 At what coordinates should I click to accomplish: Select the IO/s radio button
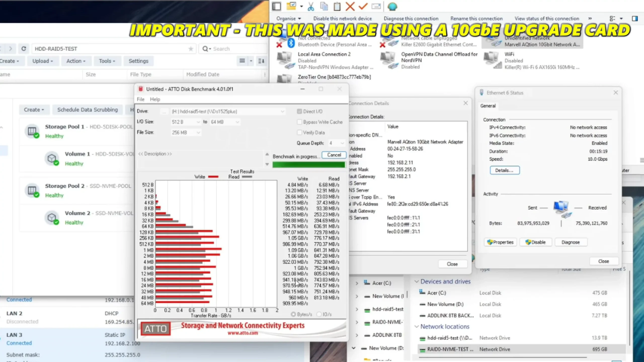tap(319, 314)
